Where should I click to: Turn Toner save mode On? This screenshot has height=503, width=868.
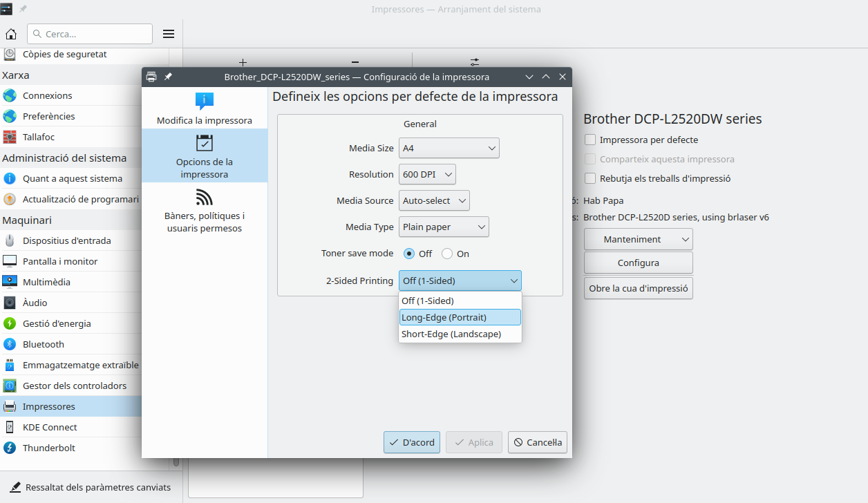[x=447, y=254]
